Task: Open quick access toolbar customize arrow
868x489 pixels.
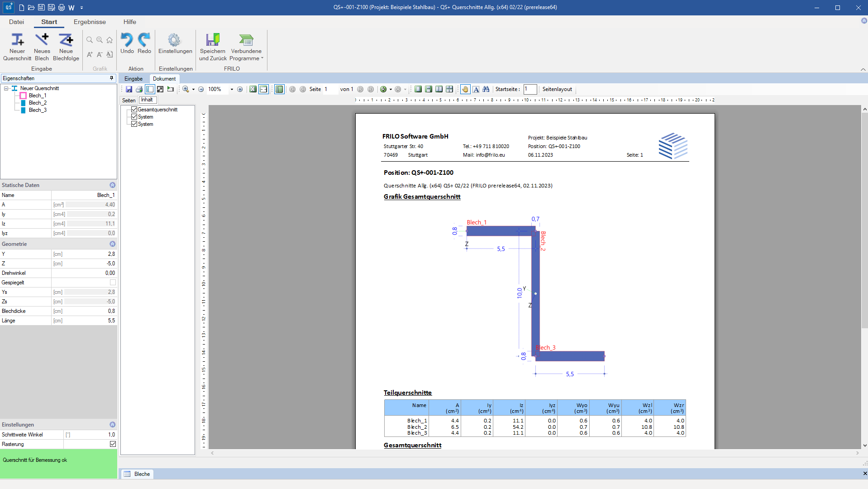Action: pyautogui.click(x=82, y=8)
